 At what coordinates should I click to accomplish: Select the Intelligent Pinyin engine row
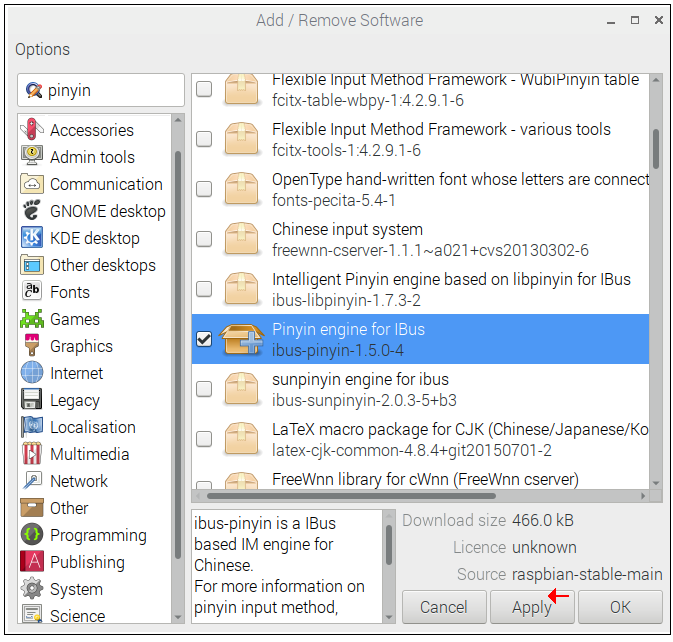(x=420, y=289)
